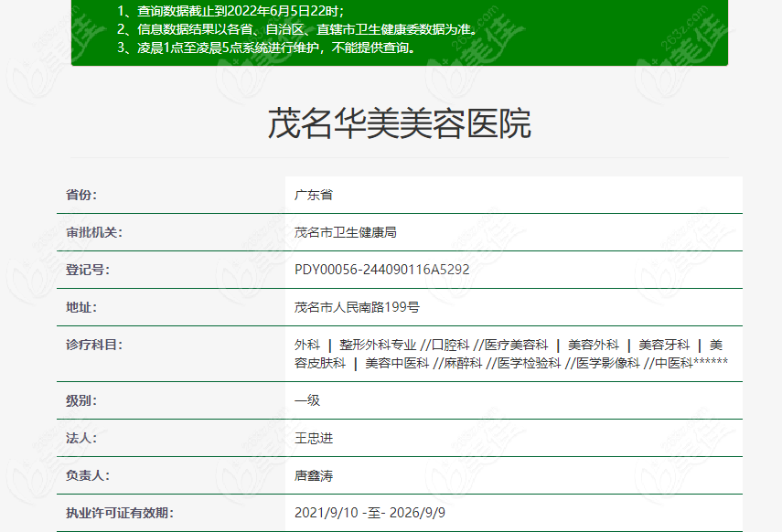Select the legal person name 王忠进
Screen dimensions: 782x532
pos(313,438)
